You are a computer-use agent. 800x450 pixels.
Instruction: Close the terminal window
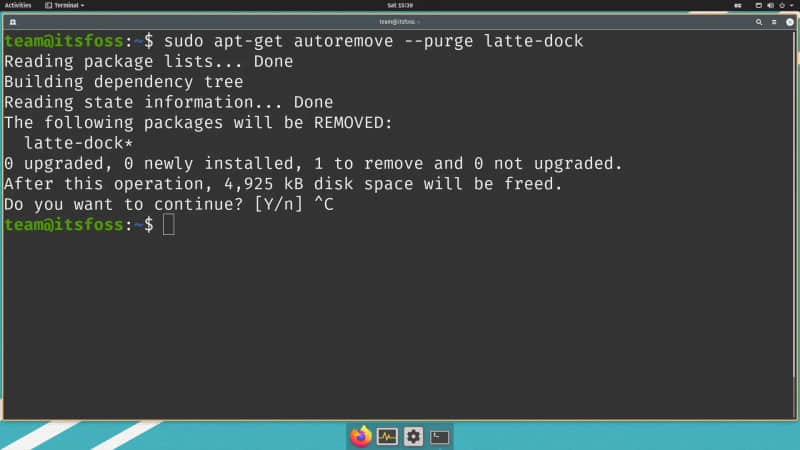tap(790, 22)
